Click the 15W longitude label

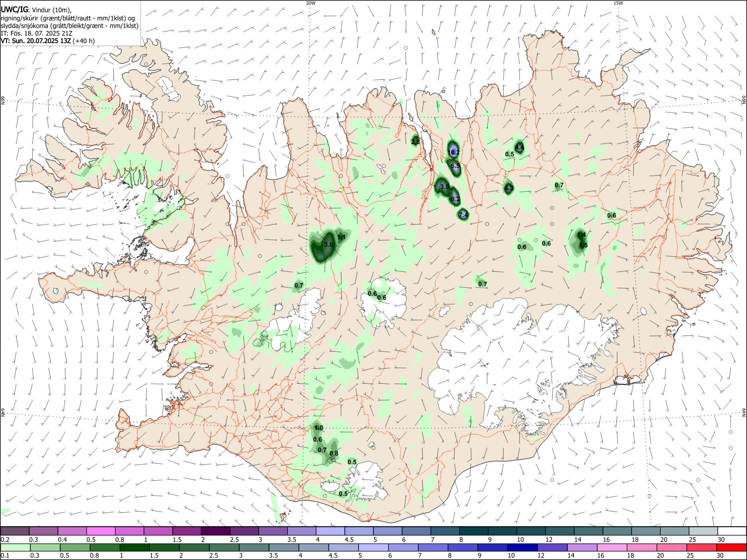(x=618, y=3)
